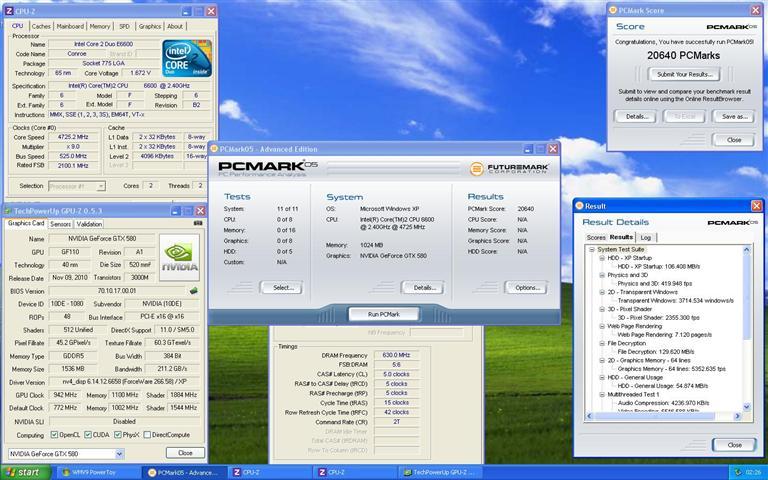768x480 pixels.
Task: Toggle the CUDA checkbox in GPU-Z
Action: click(x=88, y=435)
